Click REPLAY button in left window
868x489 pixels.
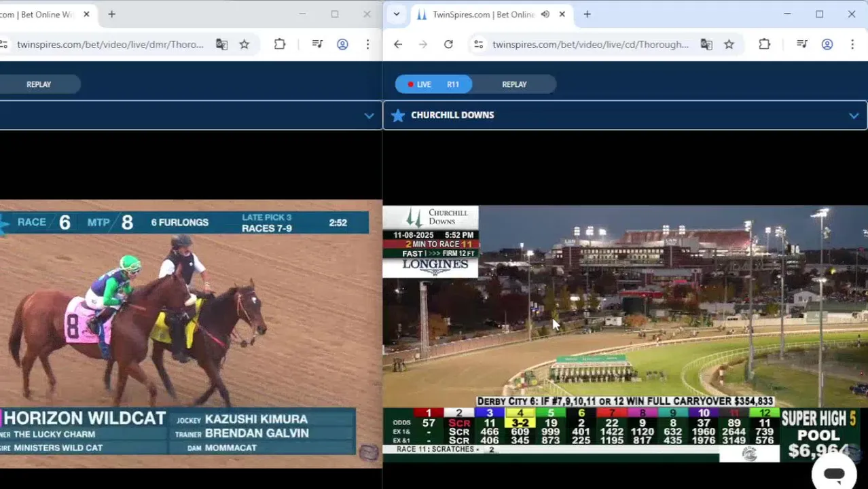pyautogui.click(x=39, y=84)
